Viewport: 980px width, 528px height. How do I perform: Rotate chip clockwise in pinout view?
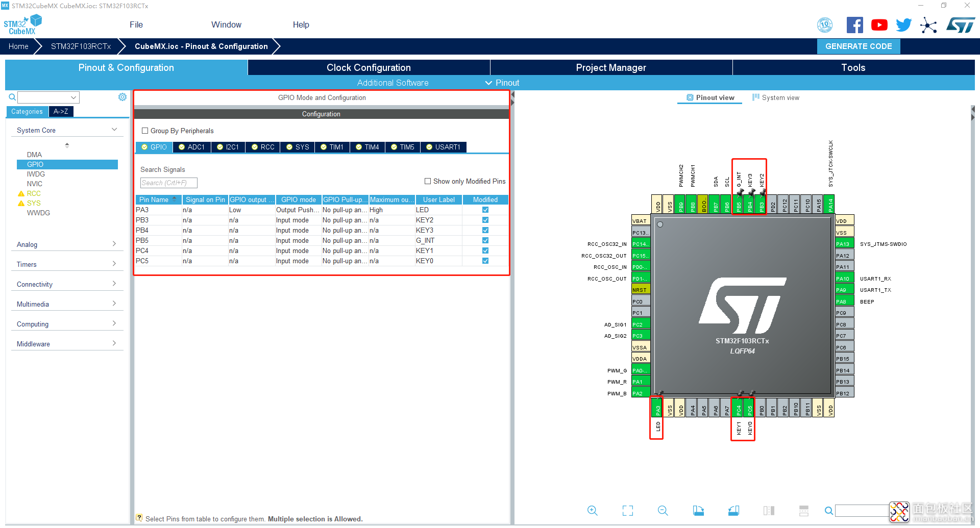[x=698, y=511]
